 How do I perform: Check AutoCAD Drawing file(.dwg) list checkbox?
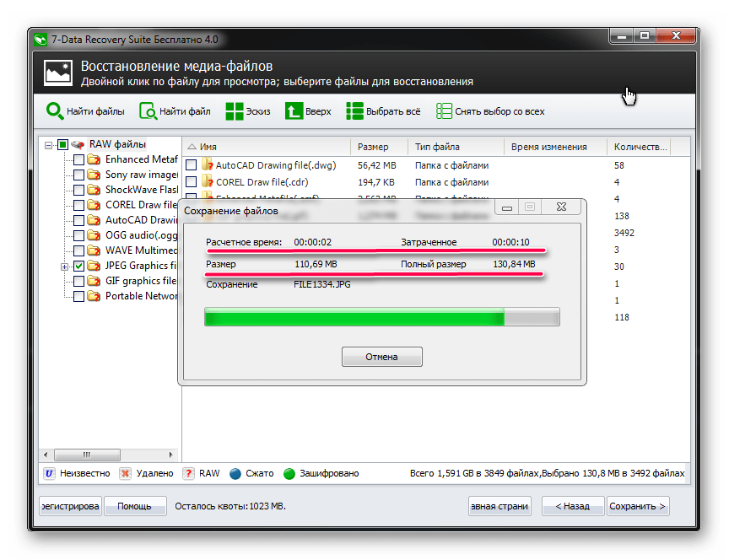click(x=191, y=165)
